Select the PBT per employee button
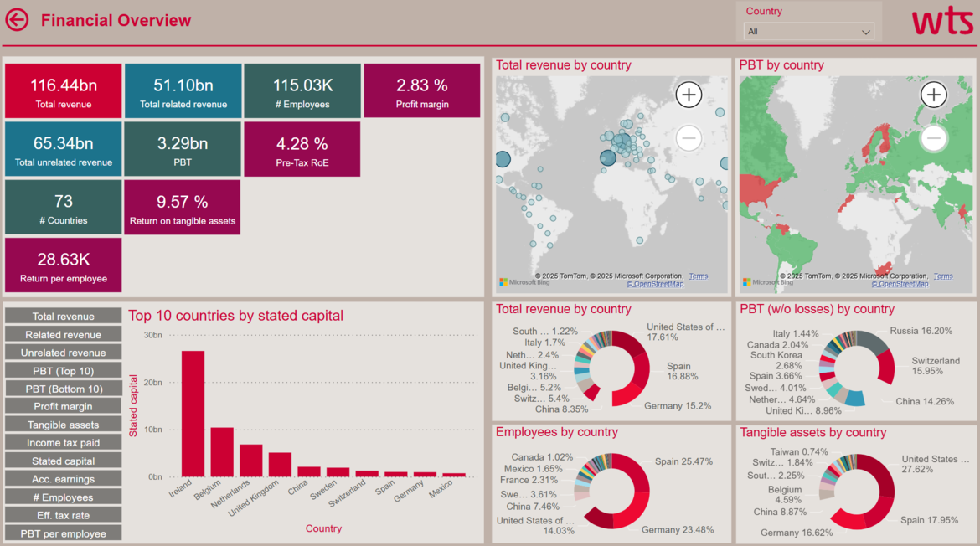The height and width of the screenshot is (546, 980). coord(63,533)
